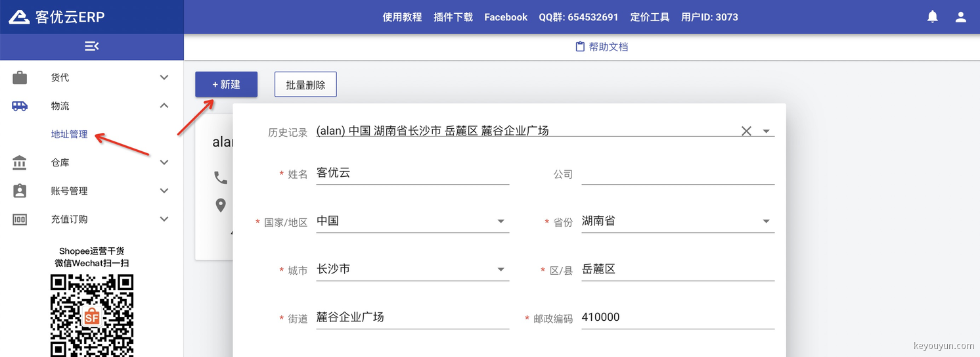The height and width of the screenshot is (357, 980).
Task: Open the 插件下载 link in the header
Action: [453, 17]
